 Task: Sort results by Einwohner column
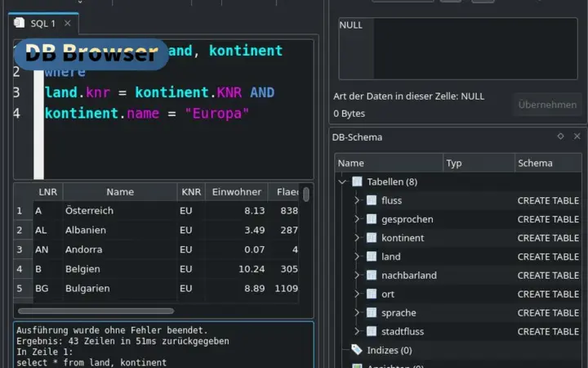click(237, 192)
